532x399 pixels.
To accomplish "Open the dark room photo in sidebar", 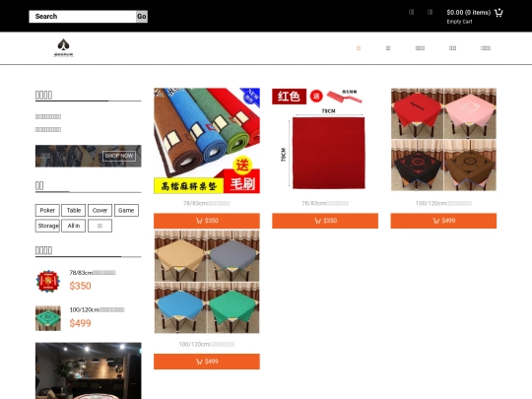I will (89, 370).
